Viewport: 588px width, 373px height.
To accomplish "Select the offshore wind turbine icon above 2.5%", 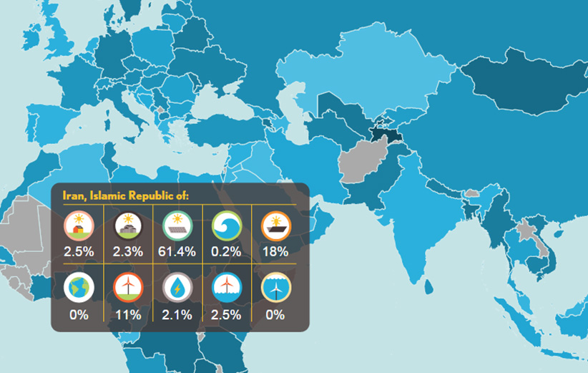I will coord(227,287).
